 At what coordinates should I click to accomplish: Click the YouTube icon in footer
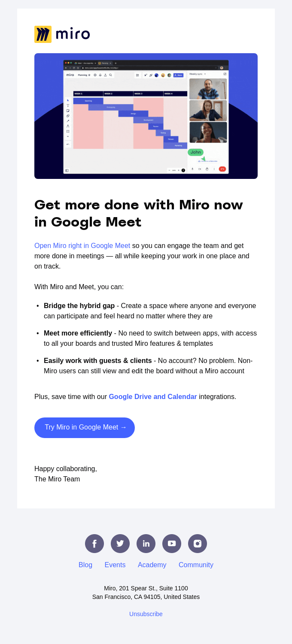point(172,544)
